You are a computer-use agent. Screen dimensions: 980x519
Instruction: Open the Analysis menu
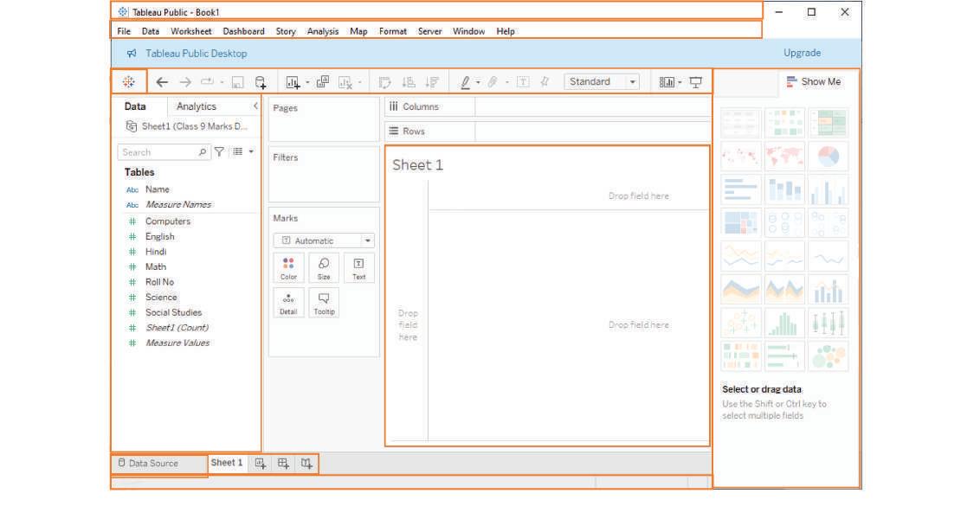point(323,31)
